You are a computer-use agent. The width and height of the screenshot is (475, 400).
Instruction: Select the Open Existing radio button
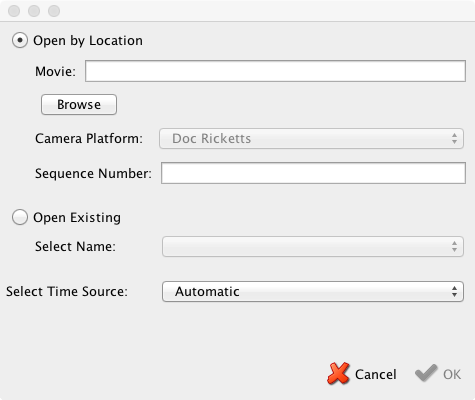click(x=20, y=217)
